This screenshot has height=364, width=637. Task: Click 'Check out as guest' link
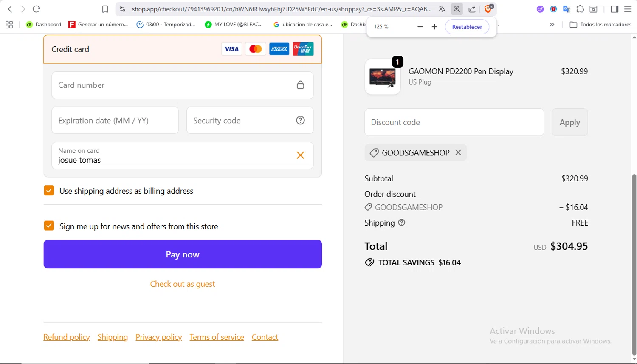(183, 284)
